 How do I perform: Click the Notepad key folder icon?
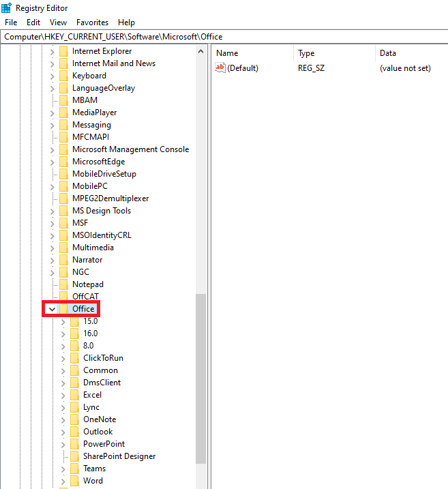[63, 284]
